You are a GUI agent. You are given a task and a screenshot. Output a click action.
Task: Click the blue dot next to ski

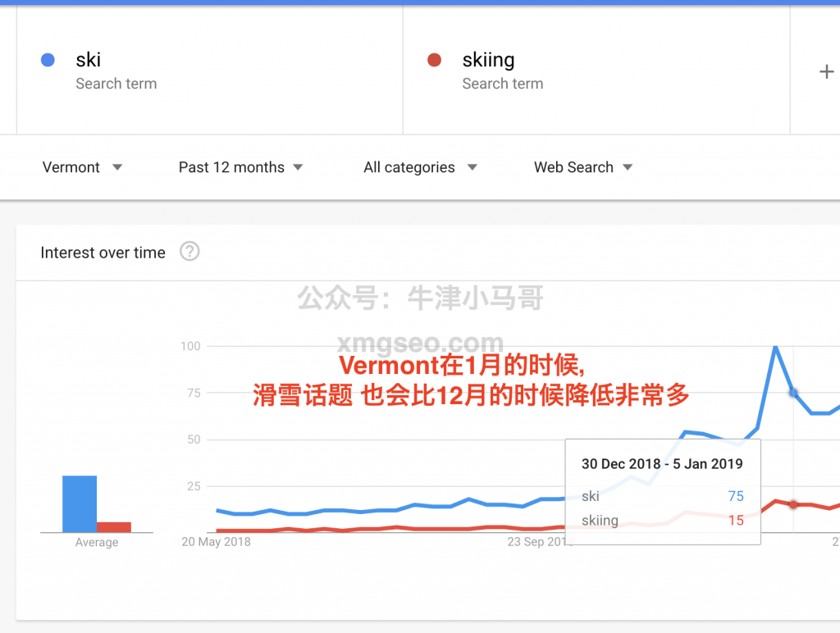click(48, 60)
